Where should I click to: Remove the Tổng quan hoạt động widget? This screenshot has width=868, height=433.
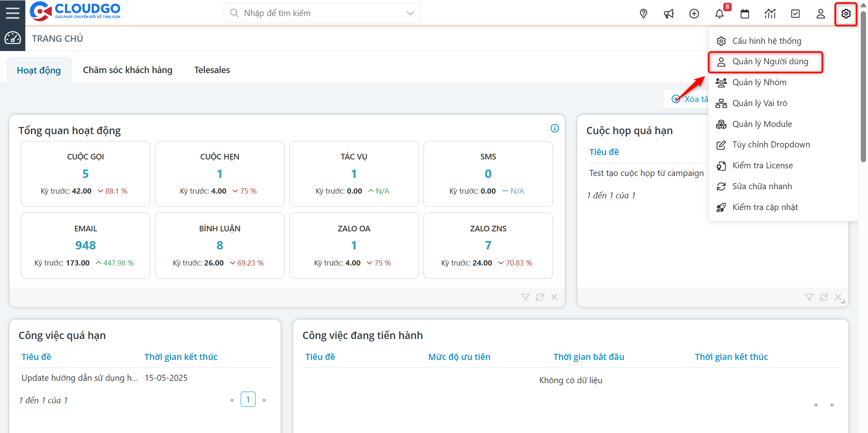click(x=554, y=297)
